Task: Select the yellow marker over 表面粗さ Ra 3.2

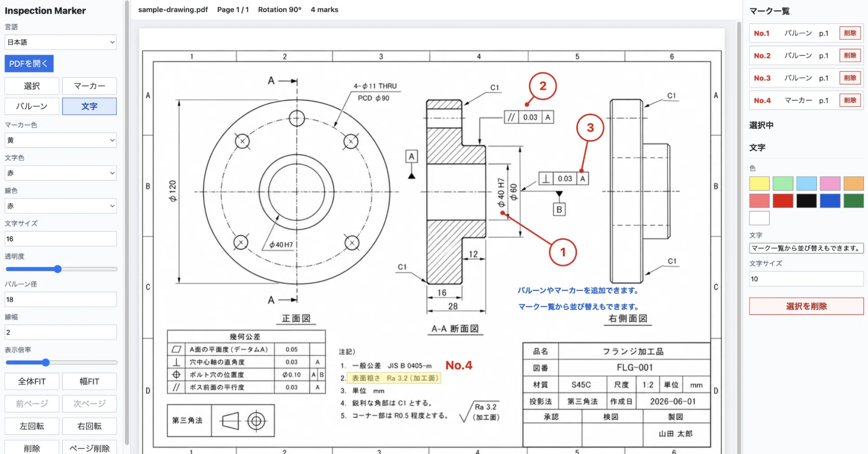Action: [394, 378]
